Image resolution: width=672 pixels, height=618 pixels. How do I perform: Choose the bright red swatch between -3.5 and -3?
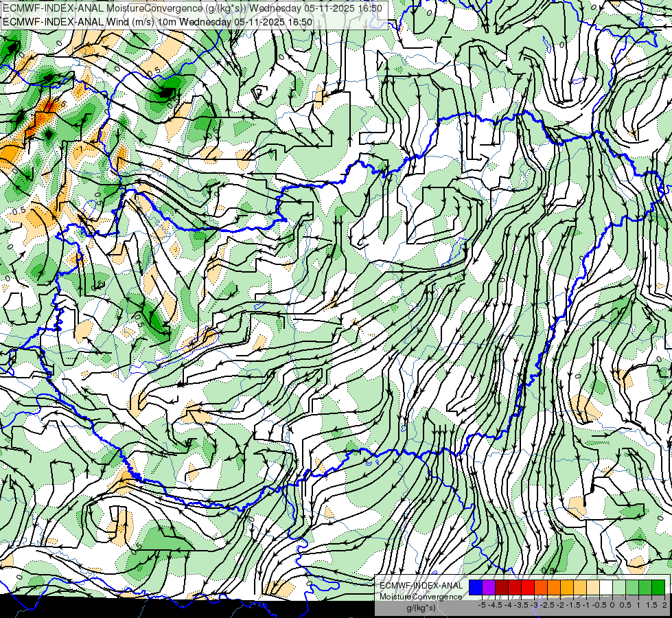[528, 588]
